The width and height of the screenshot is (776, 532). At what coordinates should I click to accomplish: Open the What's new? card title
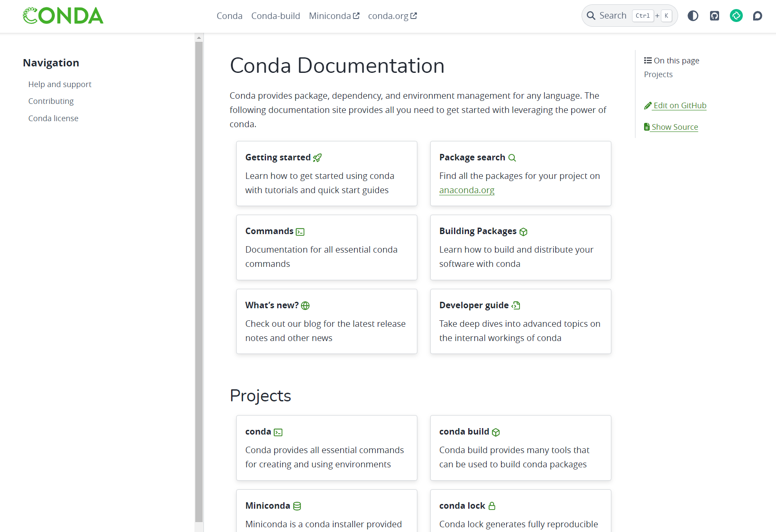pos(272,305)
